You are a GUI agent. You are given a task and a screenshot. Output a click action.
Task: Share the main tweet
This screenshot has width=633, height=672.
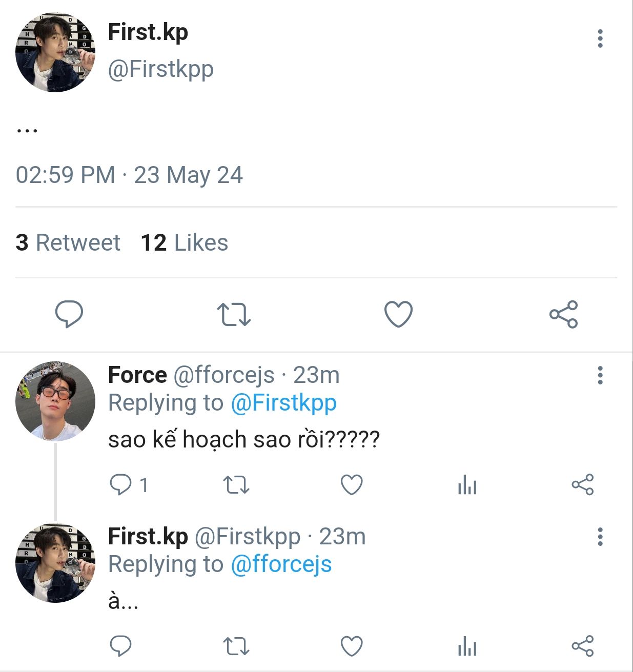click(x=563, y=314)
